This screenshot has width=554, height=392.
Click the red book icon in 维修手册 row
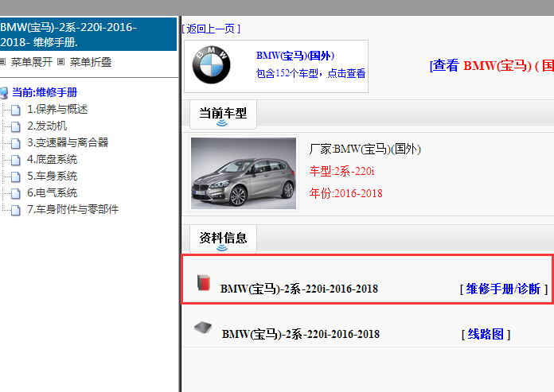point(204,282)
